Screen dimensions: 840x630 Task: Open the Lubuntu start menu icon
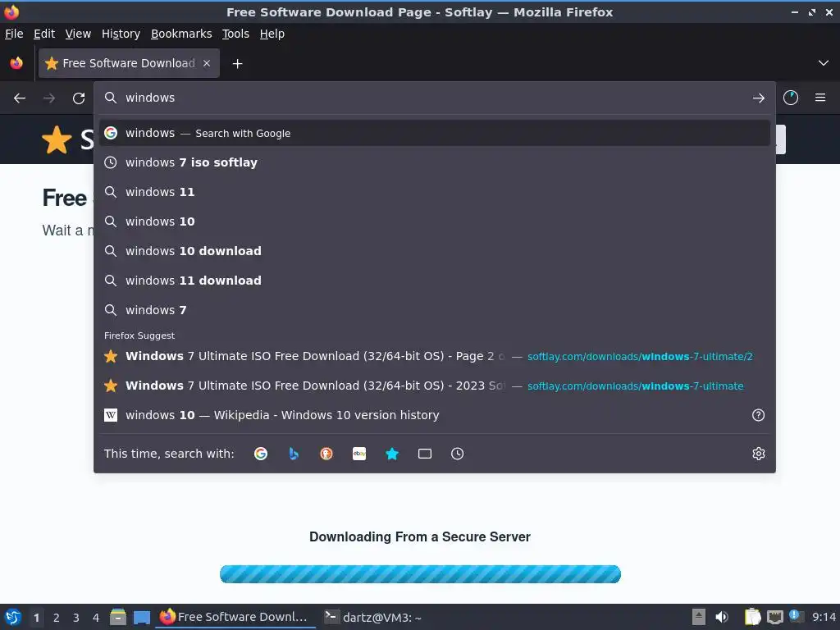(x=13, y=617)
